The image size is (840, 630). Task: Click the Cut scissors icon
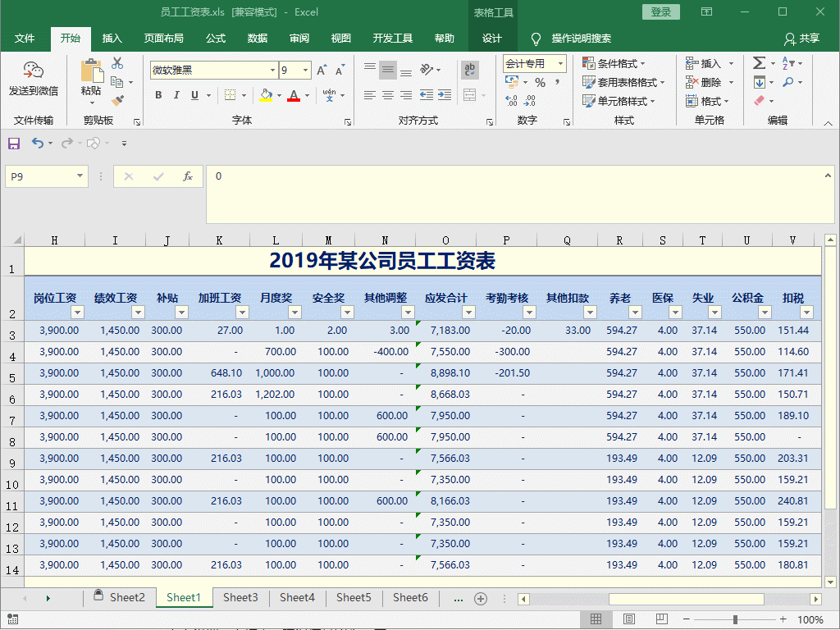click(117, 63)
